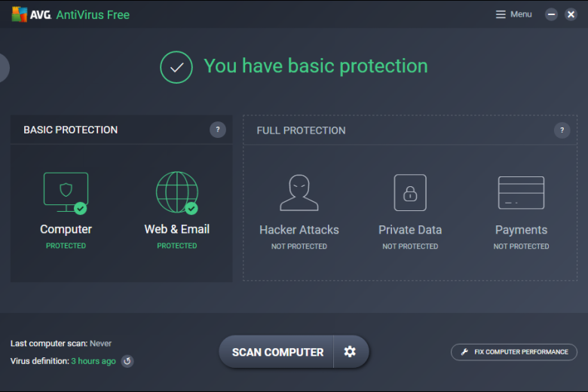
Task: Click the Hacker Attacks Not Protected label
Action: (299, 247)
